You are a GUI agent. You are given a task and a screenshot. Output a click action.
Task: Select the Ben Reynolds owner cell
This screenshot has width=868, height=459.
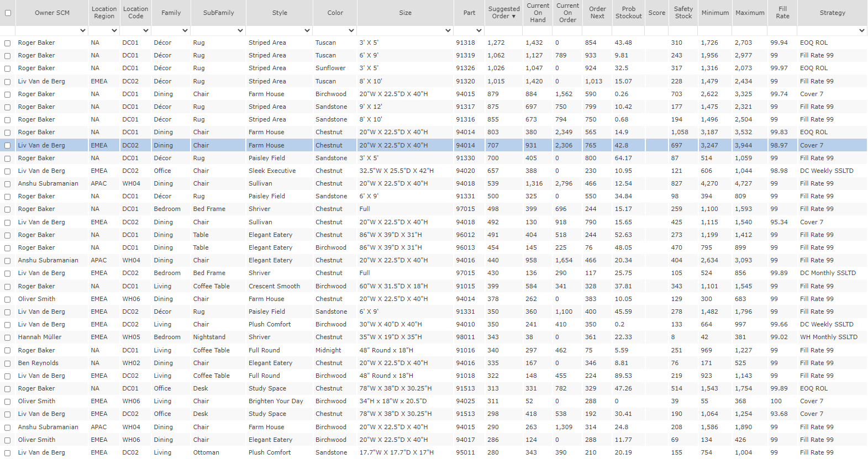point(38,363)
